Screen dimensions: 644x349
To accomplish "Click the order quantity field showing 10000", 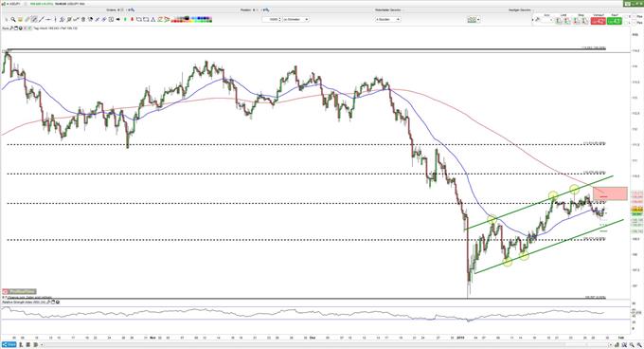I will pos(272,19).
